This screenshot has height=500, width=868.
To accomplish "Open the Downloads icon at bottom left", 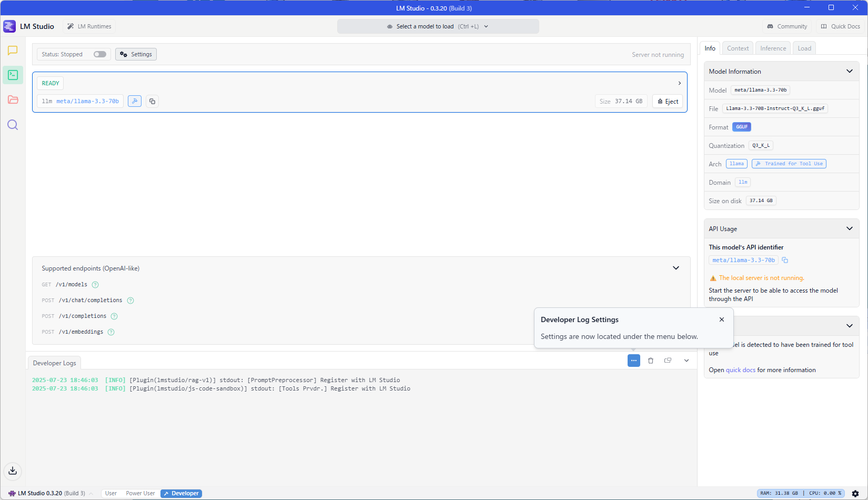I will pos(13,471).
